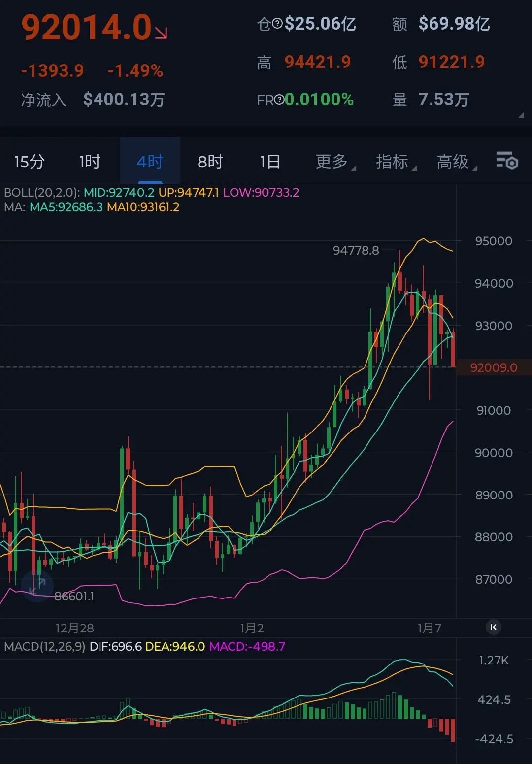
Task: Tap the low price 91221.9
Action: (x=452, y=62)
